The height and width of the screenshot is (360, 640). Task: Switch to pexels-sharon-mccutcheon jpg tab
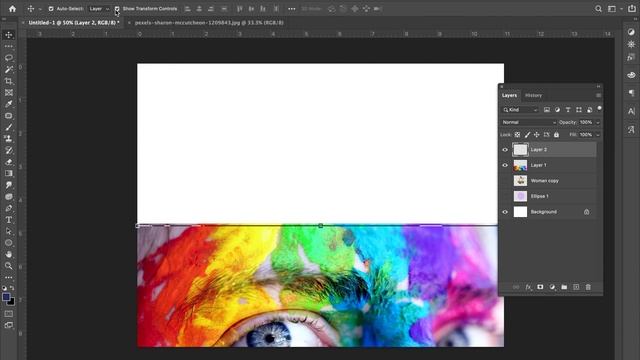209,23
